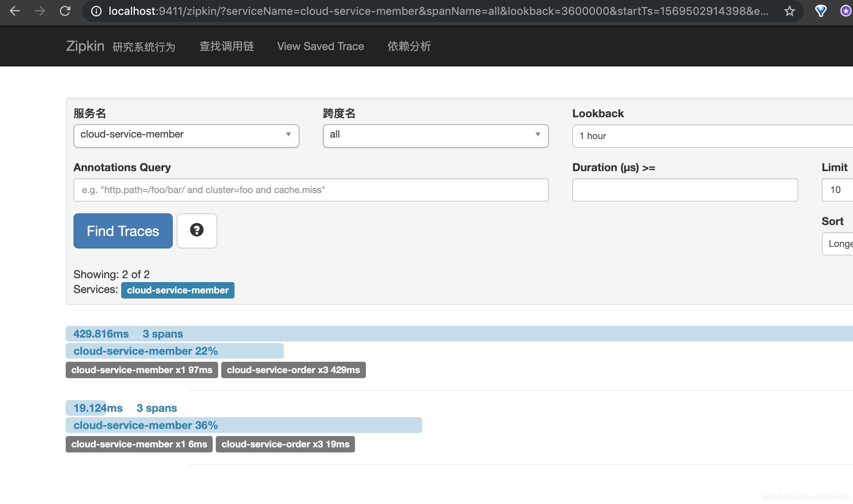Open Lookback dropdown set to 1 hour
The image size is (853, 504).
(x=712, y=136)
